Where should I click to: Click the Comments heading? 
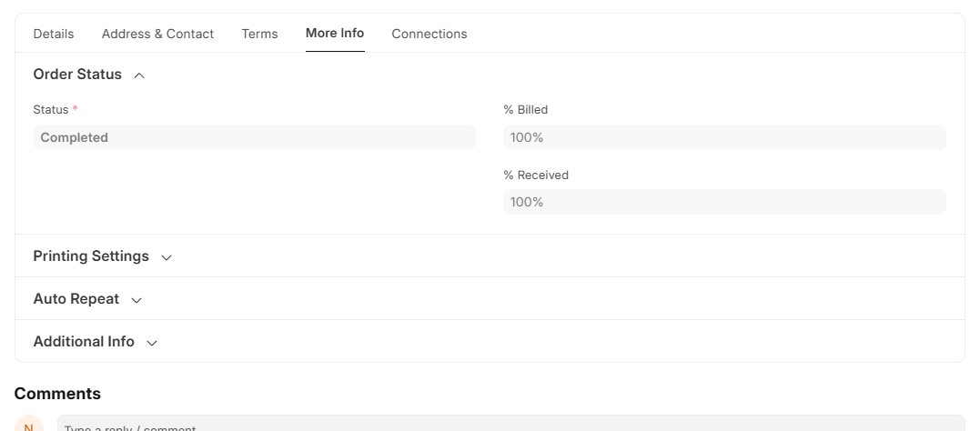tap(57, 394)
